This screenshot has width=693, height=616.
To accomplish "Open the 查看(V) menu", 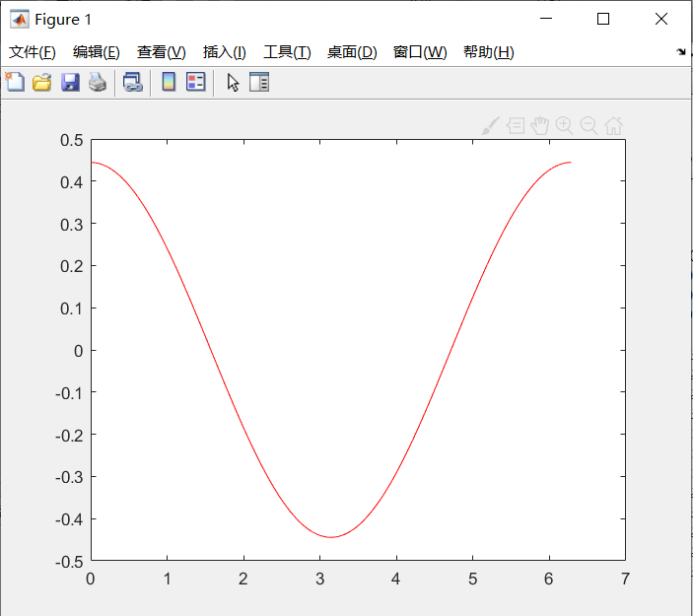I will coord(162,52).
